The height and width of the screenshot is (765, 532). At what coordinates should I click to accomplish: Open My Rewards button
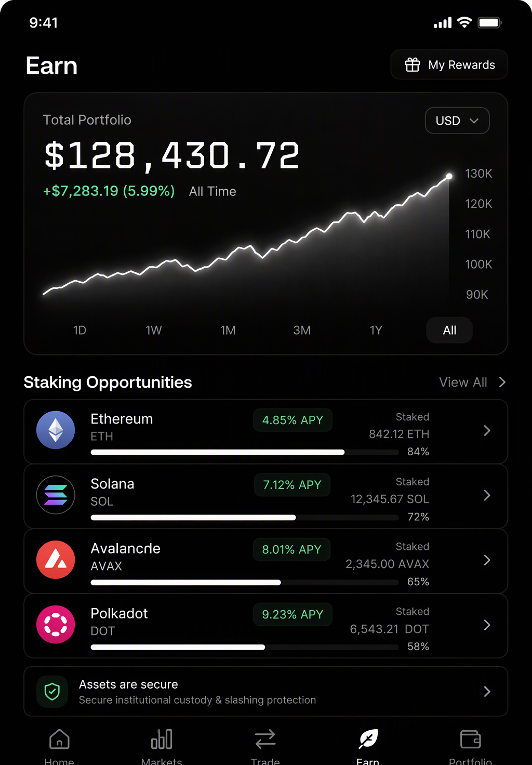[x=449, y=65]
